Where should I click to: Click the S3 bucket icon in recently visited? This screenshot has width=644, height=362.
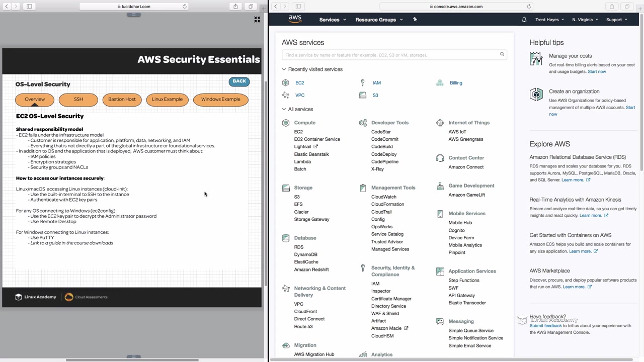pyautogui.click(x=363, y=95)
